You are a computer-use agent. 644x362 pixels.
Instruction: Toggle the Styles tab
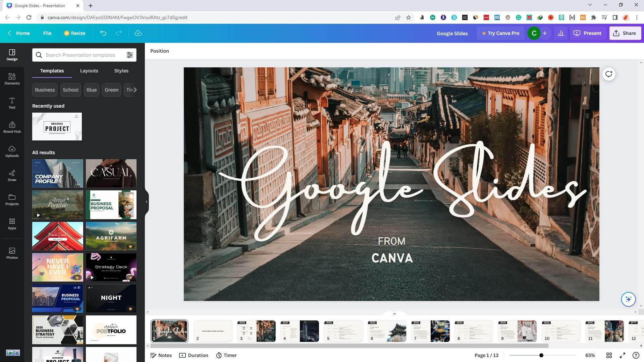pos(121,71)
